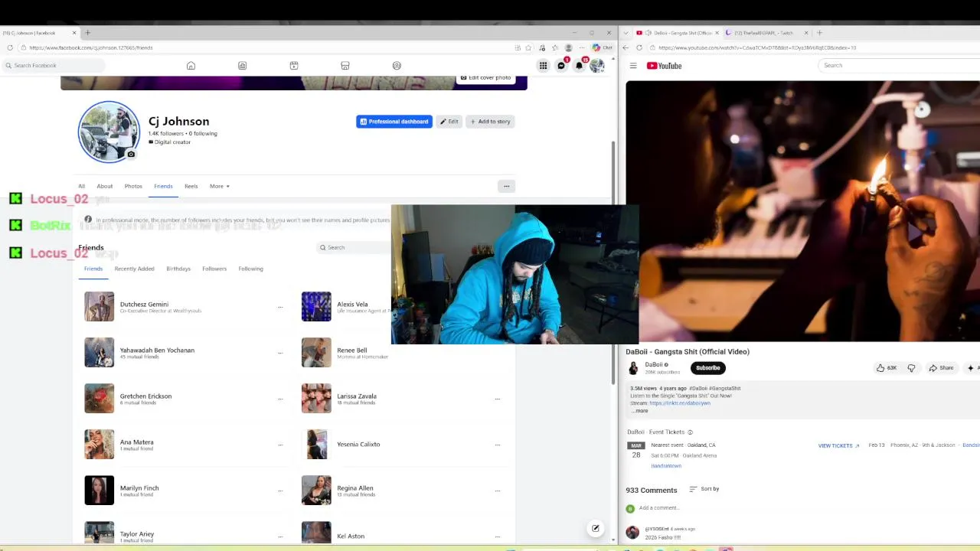Switch to the Twitch browser tab

(x=766, y=33)
